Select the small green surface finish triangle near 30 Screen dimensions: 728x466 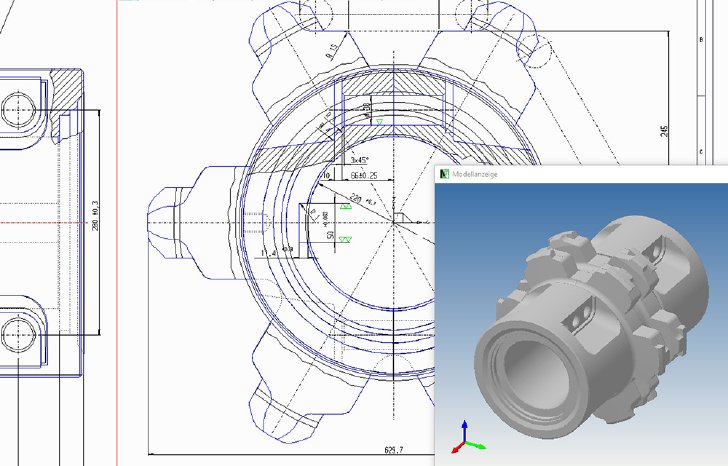[x=380, y=122]
